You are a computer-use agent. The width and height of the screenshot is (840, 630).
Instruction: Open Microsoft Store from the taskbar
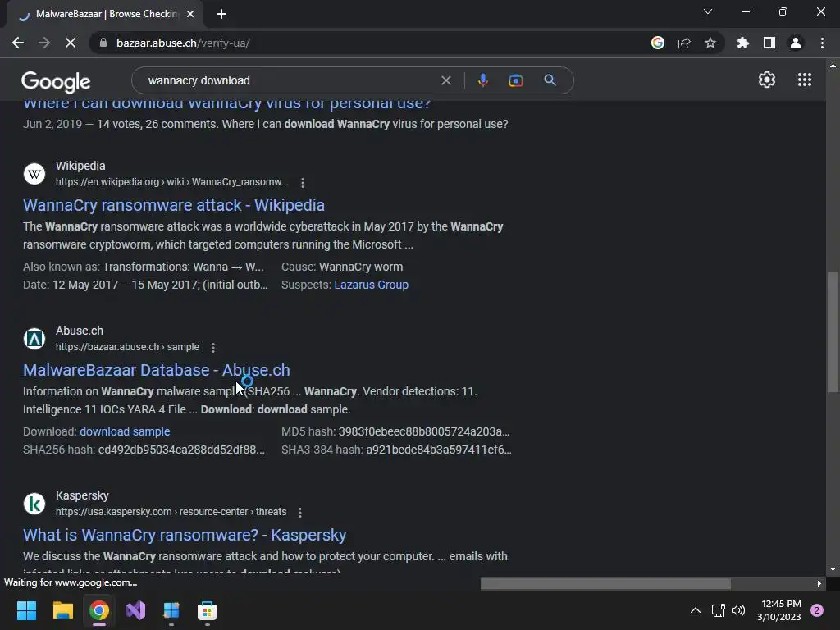pyautogui.click(x=207, y=610)
